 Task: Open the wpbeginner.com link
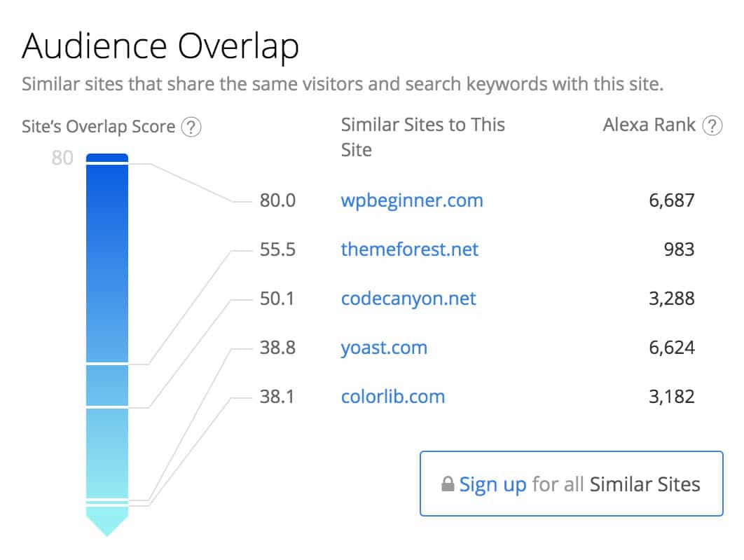click(412, 200)
